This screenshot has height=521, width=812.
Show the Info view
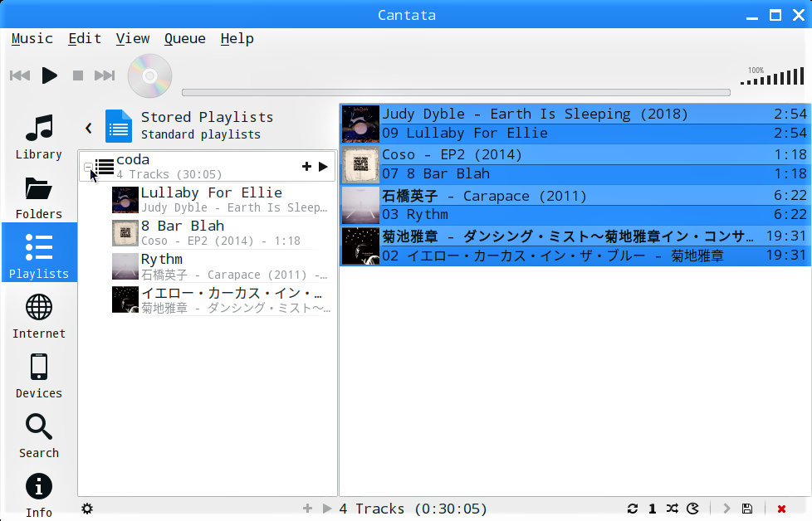coord(39,495)
